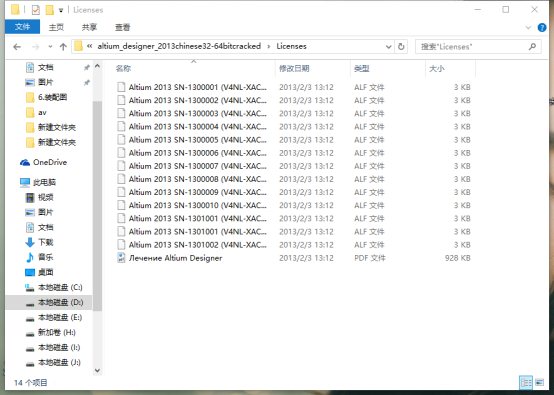Click the Properties quick access icon
The width and height of the screenshot is (554, 395).
pos(36,10)
